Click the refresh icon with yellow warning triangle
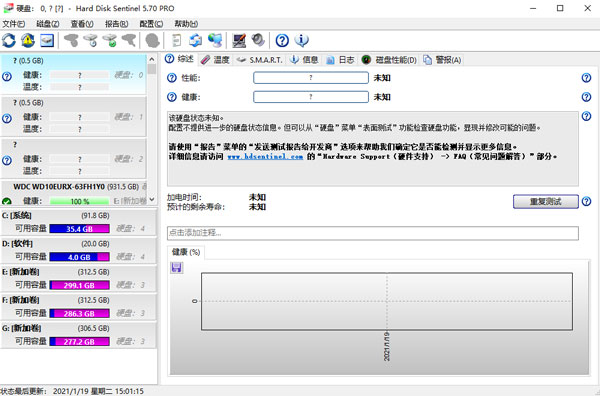 click(28, 40)
